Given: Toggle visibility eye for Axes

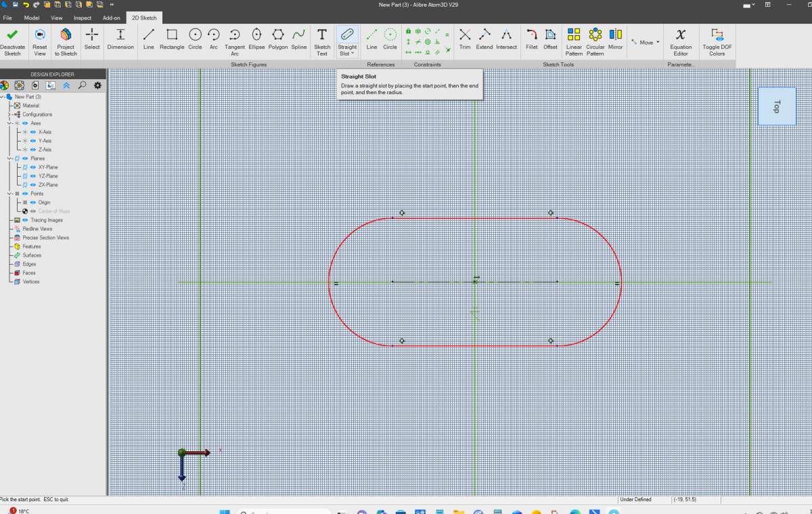Looking at the screenshot, I should click(x=25, y=123).
